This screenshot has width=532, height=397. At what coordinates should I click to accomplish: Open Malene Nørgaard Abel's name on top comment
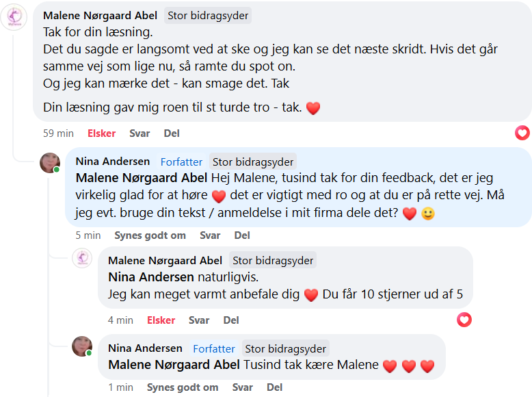click(100, 15)
